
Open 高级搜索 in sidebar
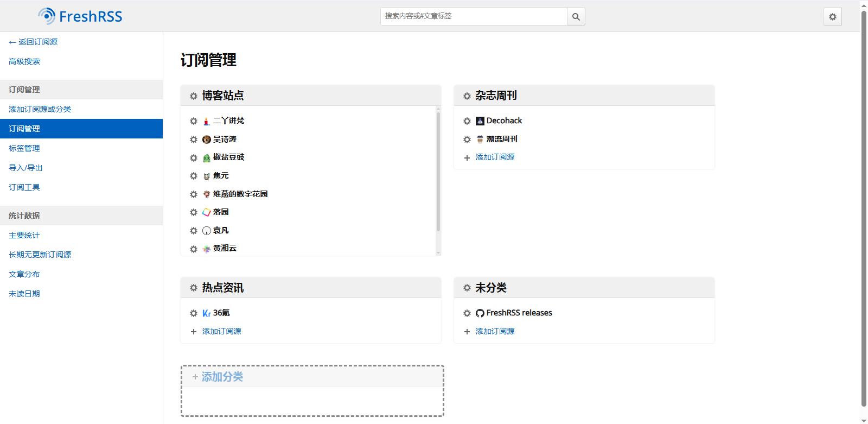tap(24, 61)
